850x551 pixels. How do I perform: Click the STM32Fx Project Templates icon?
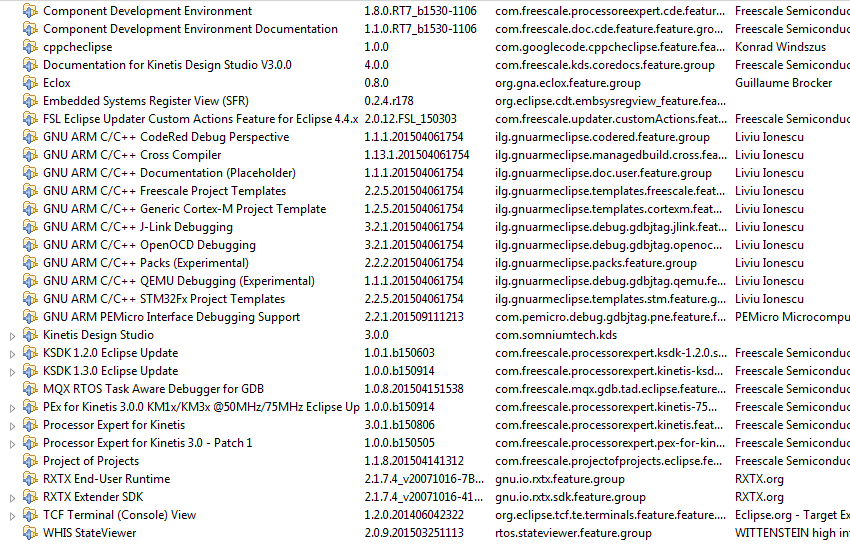pos(30,299)
